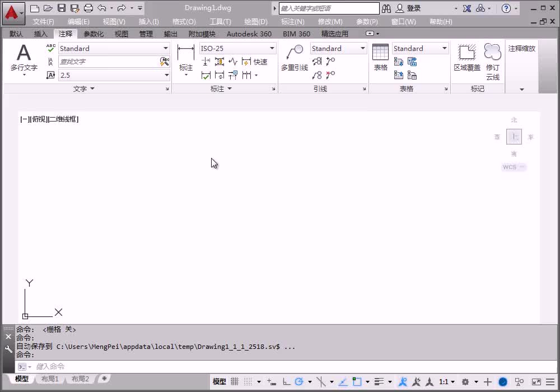Toggle polar tracking in status bar
The width and height of the screenshot is (560, 392).
point(299,382)
